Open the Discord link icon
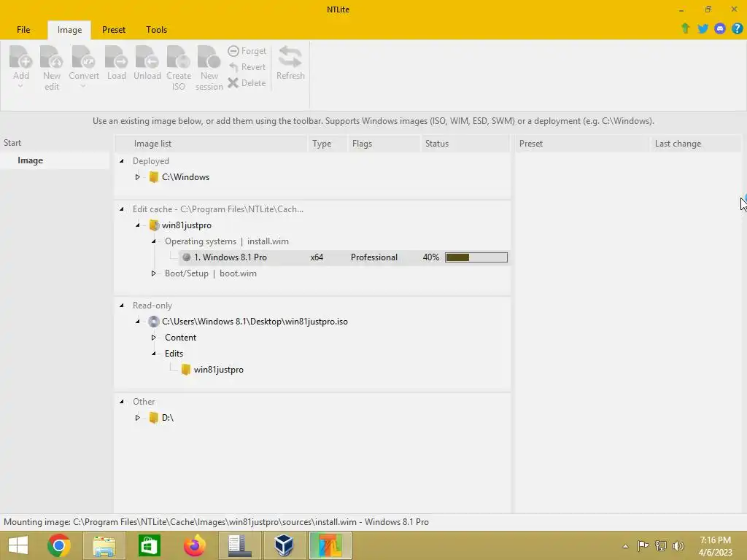 pyautogui.click(x=720, y=28)
